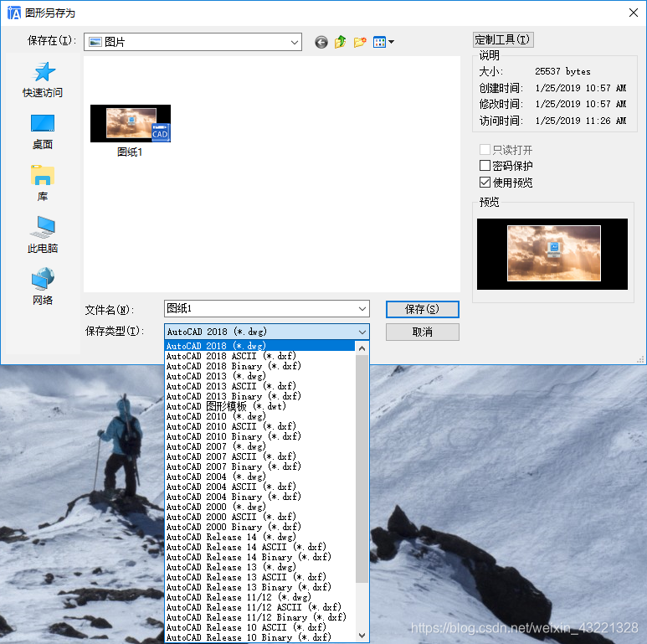This screenshot has height=644, width=647.
Task: Choose AutoCAD Release 13 (*.dwg) format
Action: point(260,567)
